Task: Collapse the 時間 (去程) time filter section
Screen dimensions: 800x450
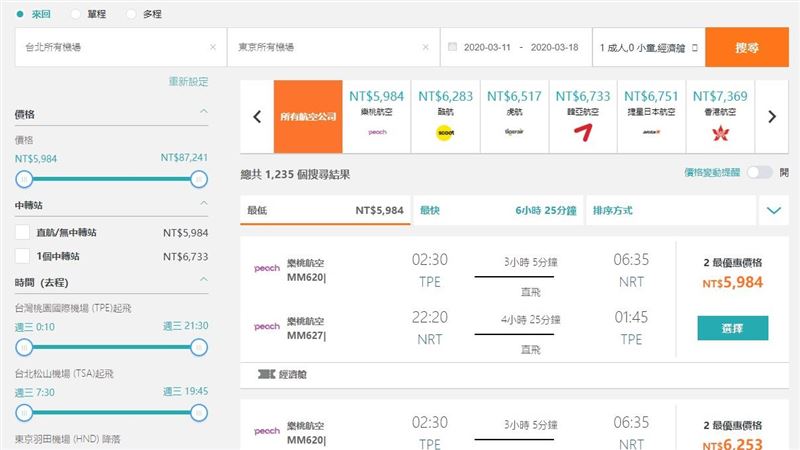Action: point(204,279)
